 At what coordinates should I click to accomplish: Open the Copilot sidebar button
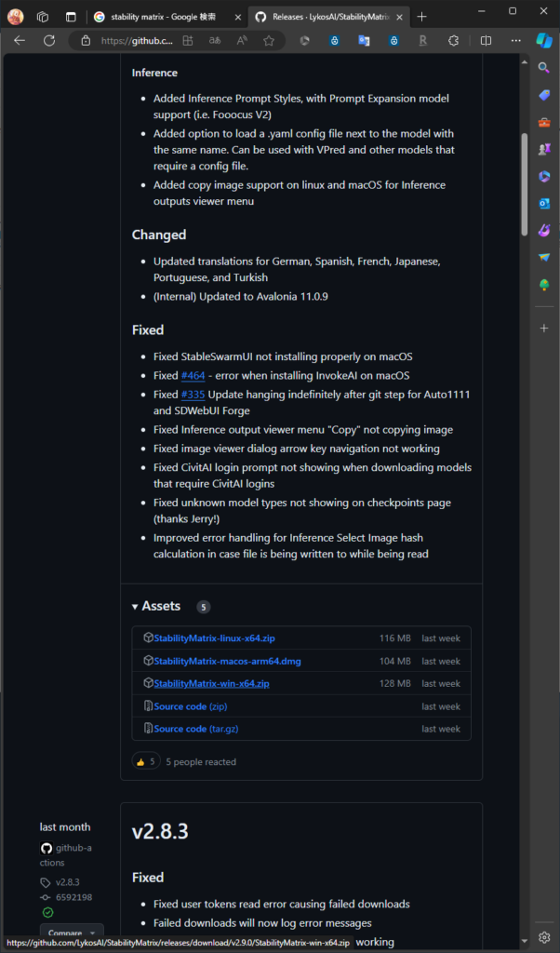(543, 41)
